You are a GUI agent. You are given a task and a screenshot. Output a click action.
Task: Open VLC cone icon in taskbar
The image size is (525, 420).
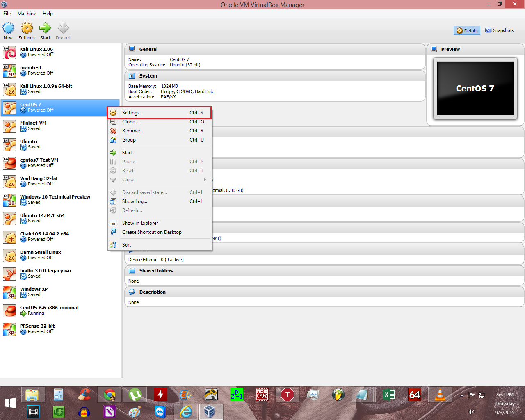(x=440, y=395)
